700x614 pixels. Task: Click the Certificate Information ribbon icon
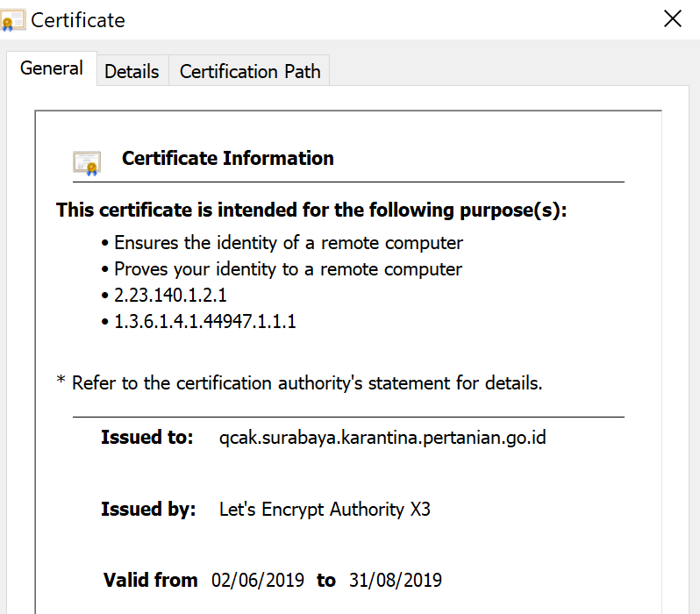(86, 162)
